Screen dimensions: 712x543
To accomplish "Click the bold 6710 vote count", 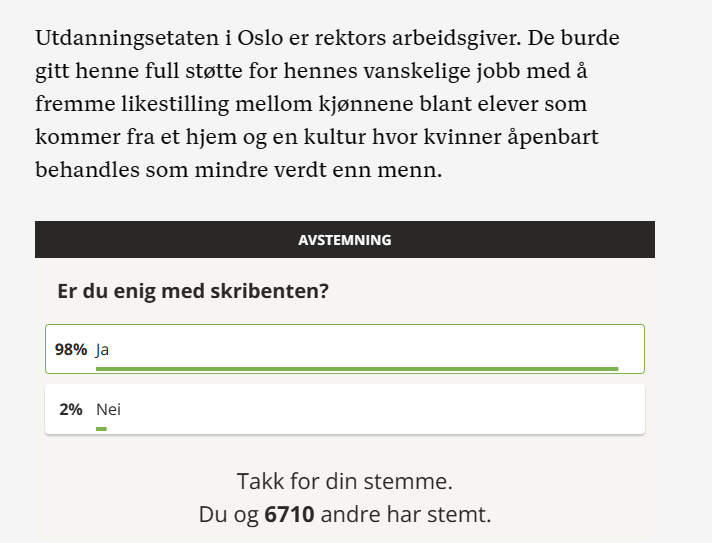I will pyautogui.click(x=288, y=515).
